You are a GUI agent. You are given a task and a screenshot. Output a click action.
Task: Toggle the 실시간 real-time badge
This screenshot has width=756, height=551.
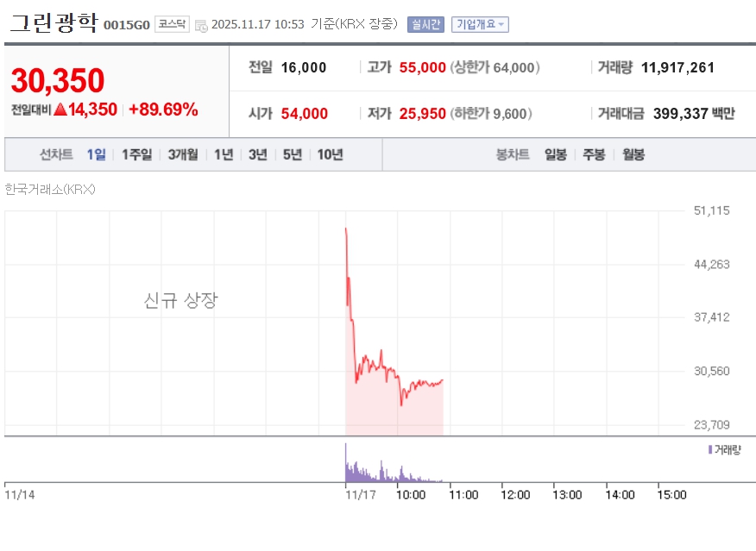425,24
